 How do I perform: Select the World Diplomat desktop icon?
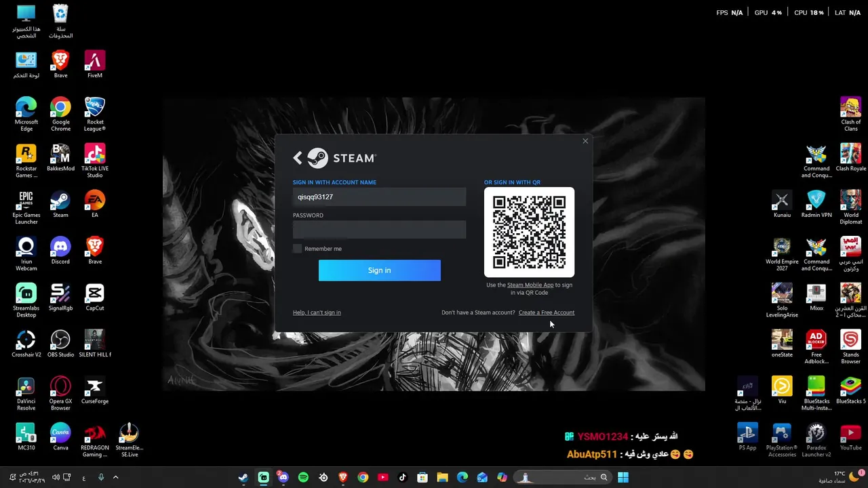pos(850,207)
